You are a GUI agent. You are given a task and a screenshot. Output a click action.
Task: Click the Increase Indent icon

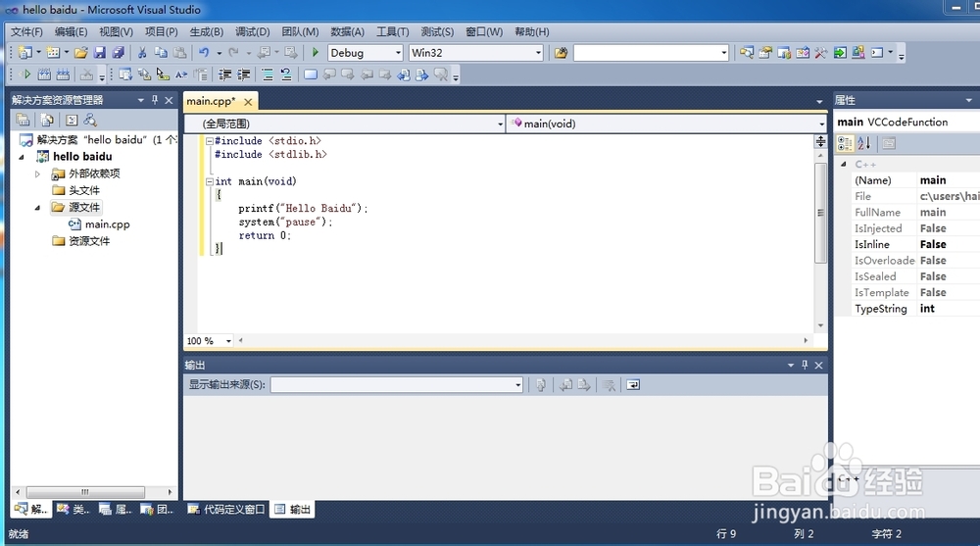click(x=244, y=75)
